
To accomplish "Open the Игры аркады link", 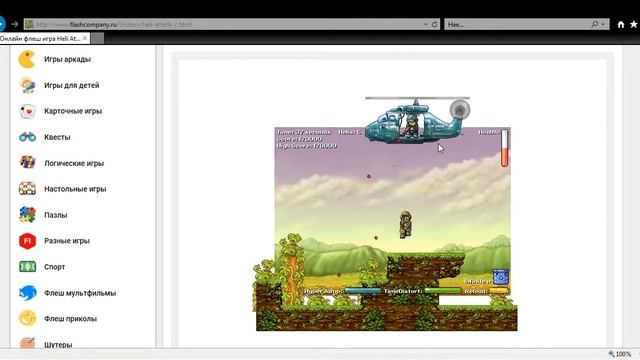I will pyautogui.click(x=67, y=59).
